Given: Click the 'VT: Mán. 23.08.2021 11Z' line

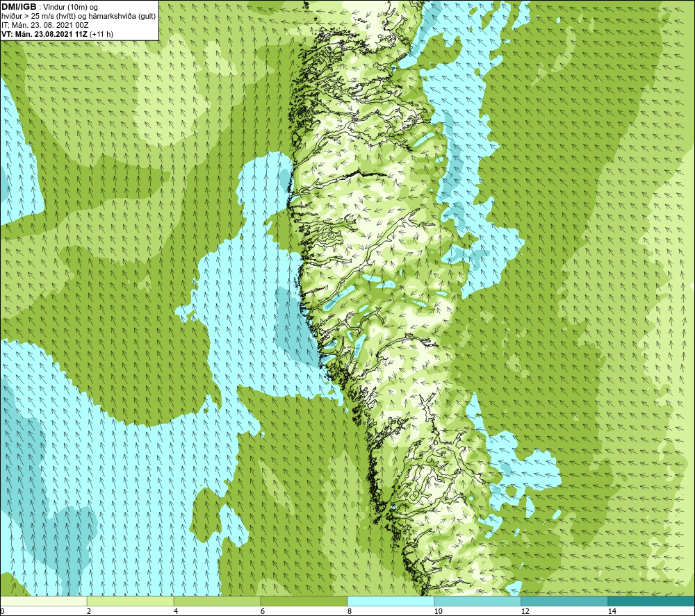Looking at the screenshot, I should coord(44,34).
